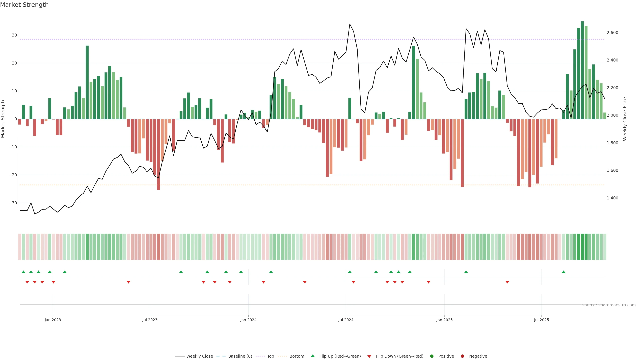Click last red flip-down marker before Jul 2025

click(x=507, y=282)
